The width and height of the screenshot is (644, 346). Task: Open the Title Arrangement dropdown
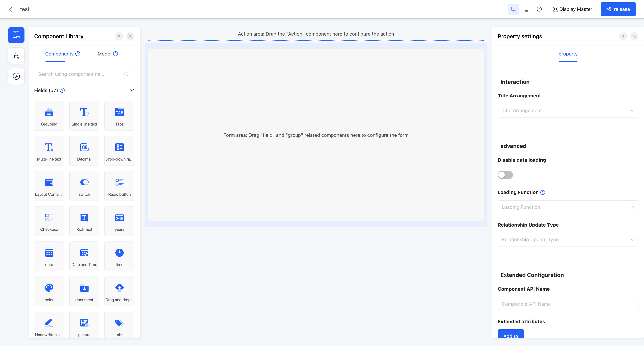[x=568, y=111]
